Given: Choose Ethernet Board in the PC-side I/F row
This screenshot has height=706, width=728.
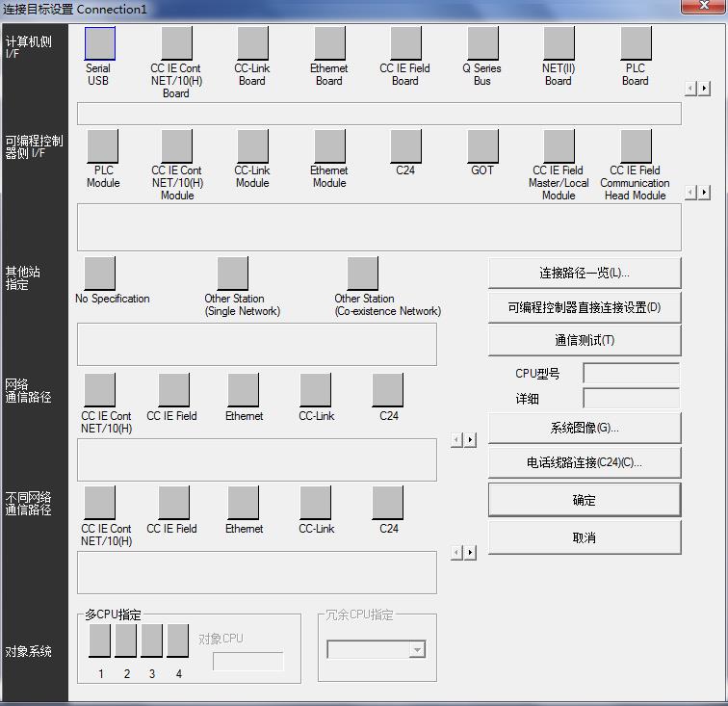Looking at the screenshot, I should (329, 43).
